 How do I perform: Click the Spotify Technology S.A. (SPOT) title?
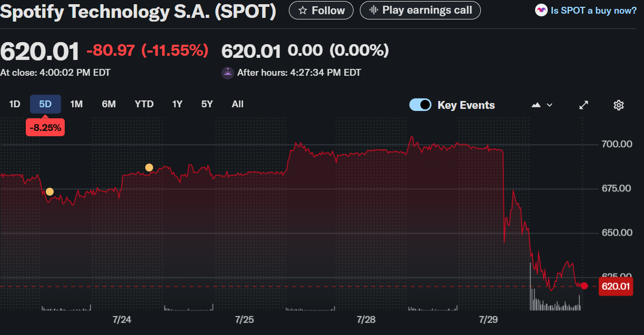(x=138, y=11)
